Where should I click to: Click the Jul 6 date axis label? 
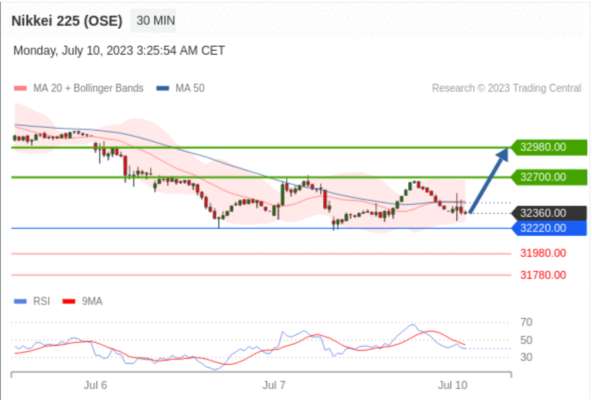tap(95, 385)
